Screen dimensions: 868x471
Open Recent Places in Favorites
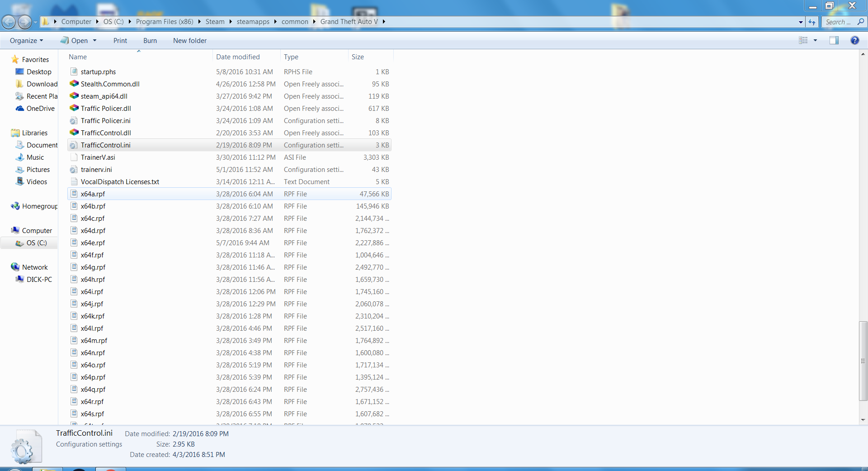(42, 96)
